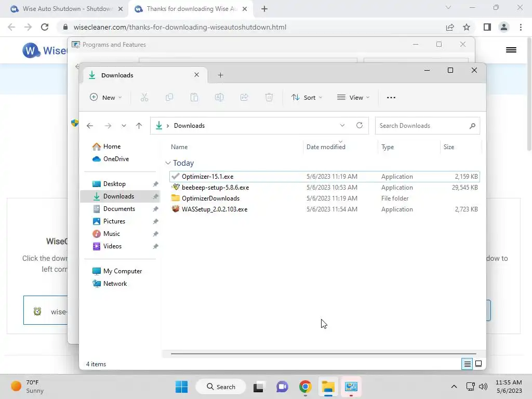532x399 pixels.
Task: Click the Share icon in Explorer toolbar
Action: (x=244, y=97)
